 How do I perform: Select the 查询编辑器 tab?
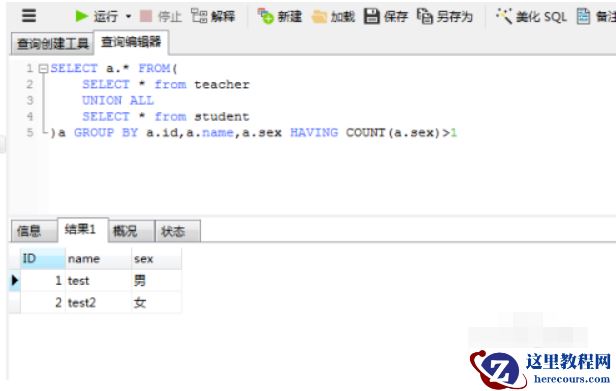pyautogui.click(x=131, y=42)
